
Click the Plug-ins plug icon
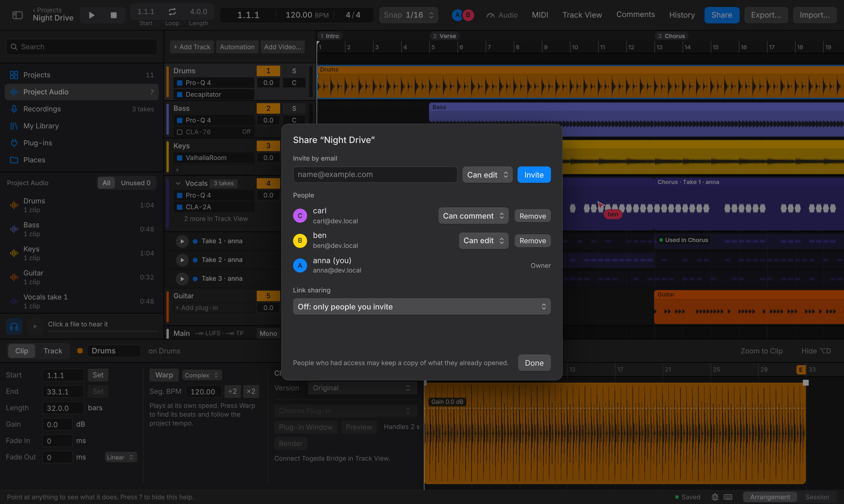coord(14,143)
